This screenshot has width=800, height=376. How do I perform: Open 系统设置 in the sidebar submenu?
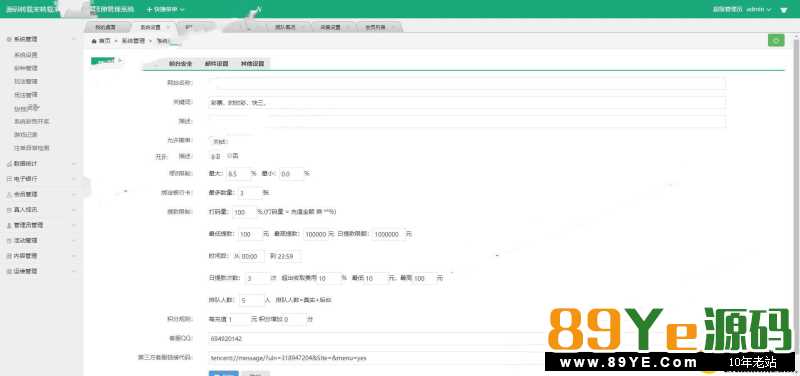click(x=26, y=55)
